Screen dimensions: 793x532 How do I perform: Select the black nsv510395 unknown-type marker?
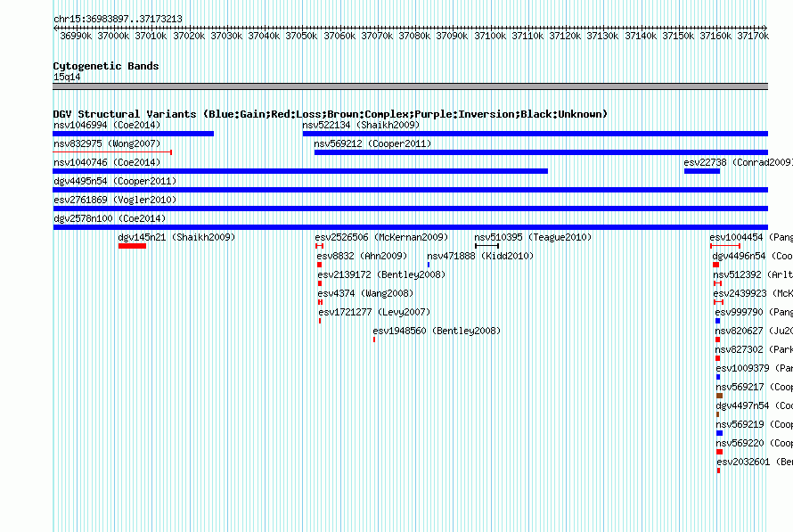click(x=487, y=246)
